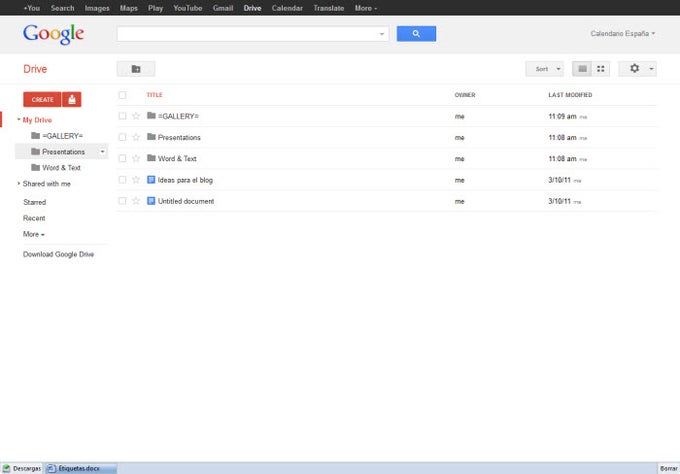Check the Ideas para el blog checkbox
The width and height of the screenshot is (680, 474).
click(x=123, y=180)
